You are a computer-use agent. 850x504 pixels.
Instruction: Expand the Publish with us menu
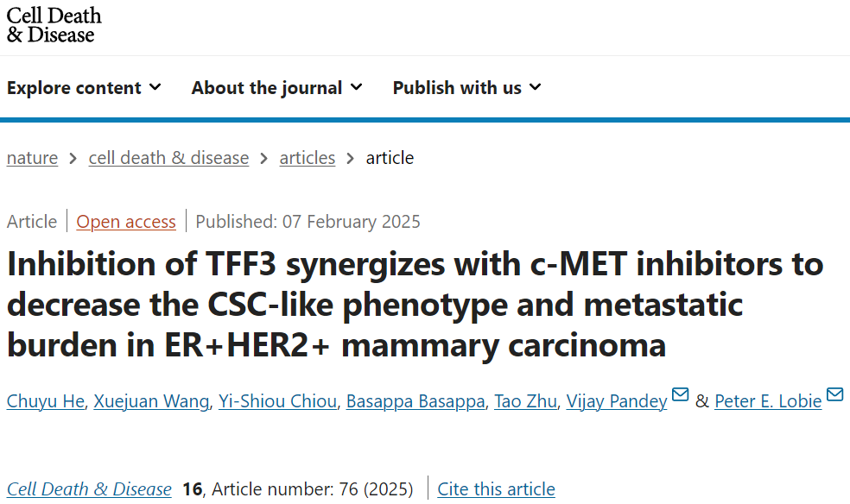pos(466,88)
